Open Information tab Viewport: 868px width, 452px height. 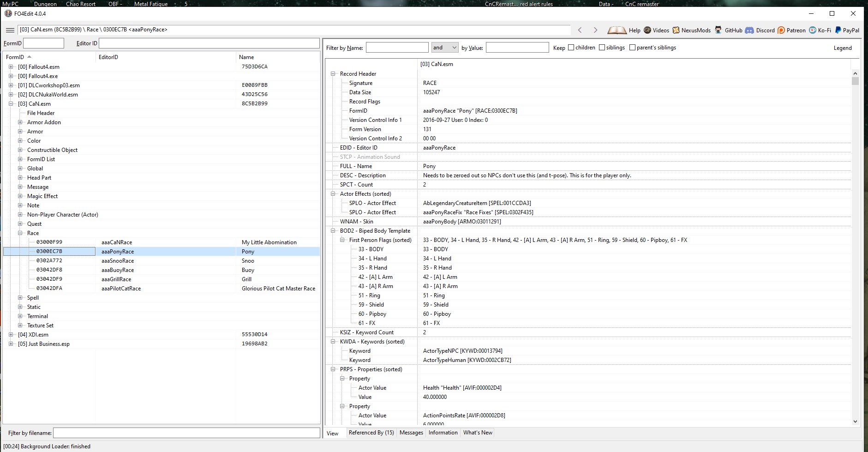coord(443,433)
